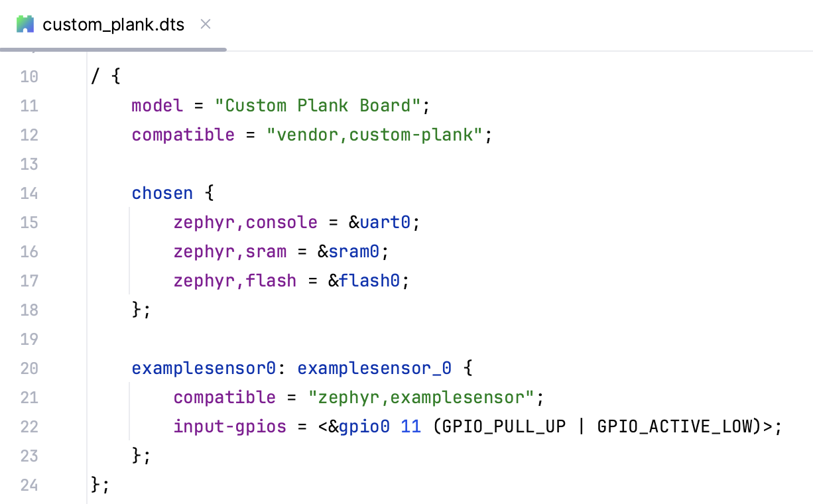Click the chosen node name on line 14
813x504 pixels.
coord(162,193)
